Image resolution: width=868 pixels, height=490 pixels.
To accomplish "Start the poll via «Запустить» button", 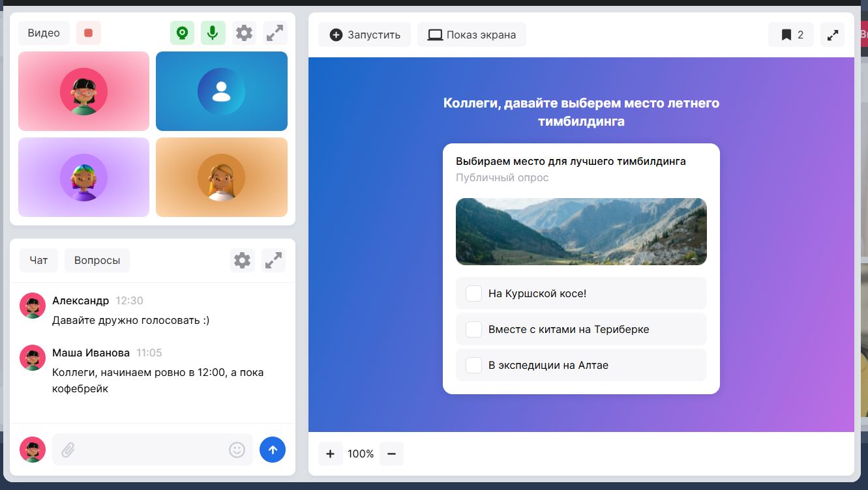I will (365, 35).
